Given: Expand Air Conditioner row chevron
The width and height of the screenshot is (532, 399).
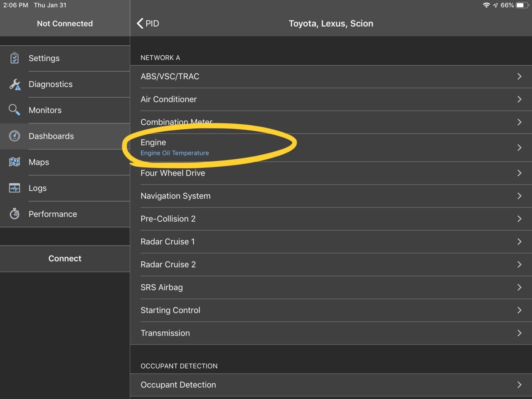Looking at the screenshot, I should pos(519,99).
